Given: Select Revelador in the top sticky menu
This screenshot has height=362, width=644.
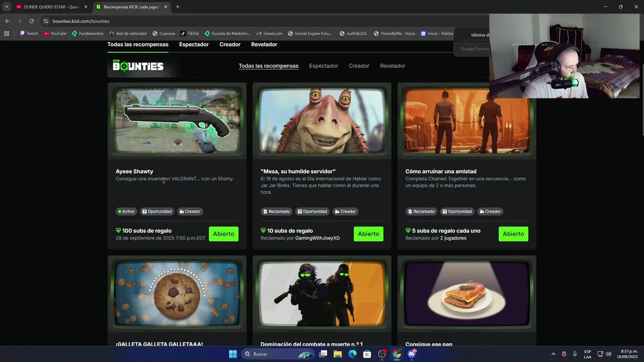Looking at the screenshot, I should pos(264,44).
